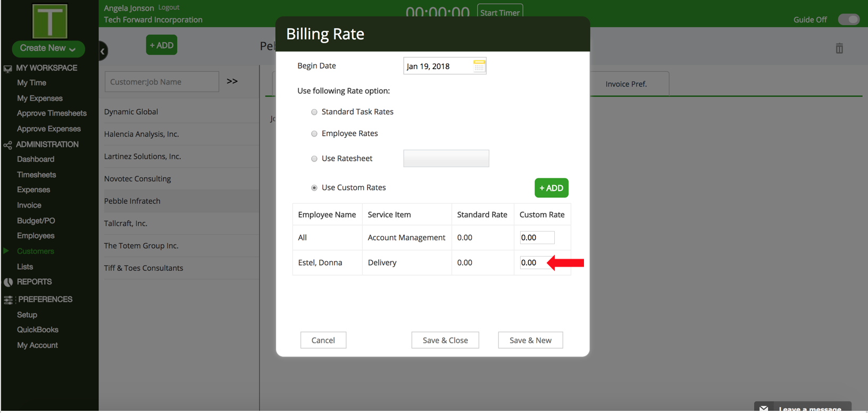The height and width of the screenshot is (413, 868).
Task: Open the Invoice page
Action: (29, 205)
